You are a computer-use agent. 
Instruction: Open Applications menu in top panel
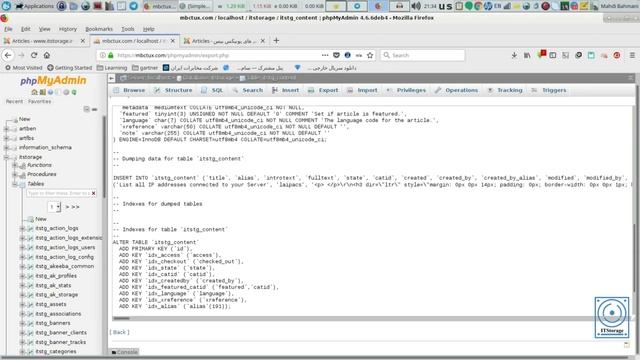pyautogui.click(x=35, y=6)
